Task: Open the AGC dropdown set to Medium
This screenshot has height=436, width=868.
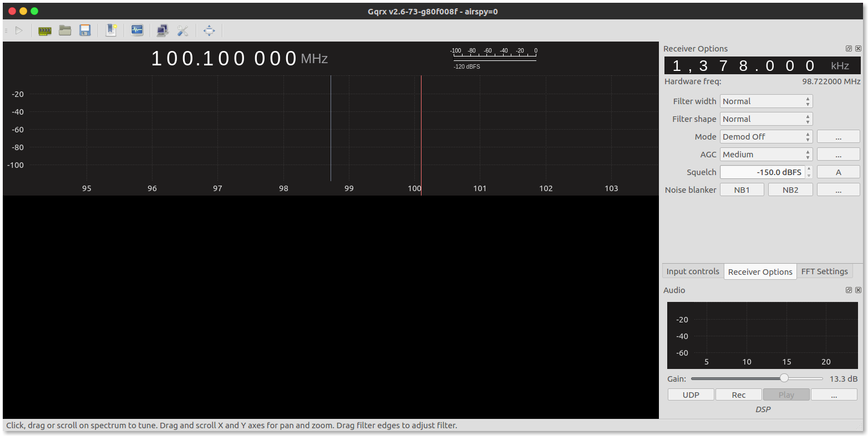Action: pos(766,155)
